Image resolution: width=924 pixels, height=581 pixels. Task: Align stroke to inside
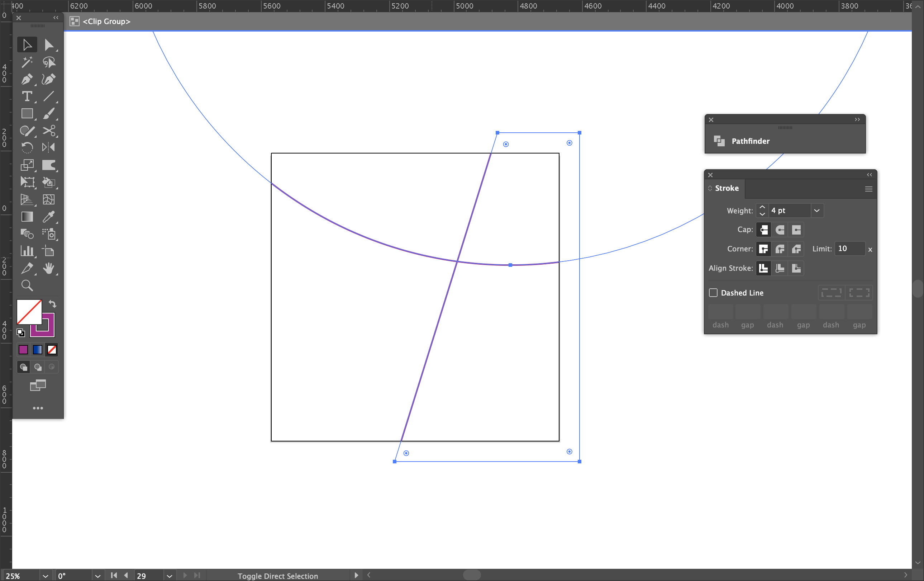pyautogui.click(x=780, y=268)
